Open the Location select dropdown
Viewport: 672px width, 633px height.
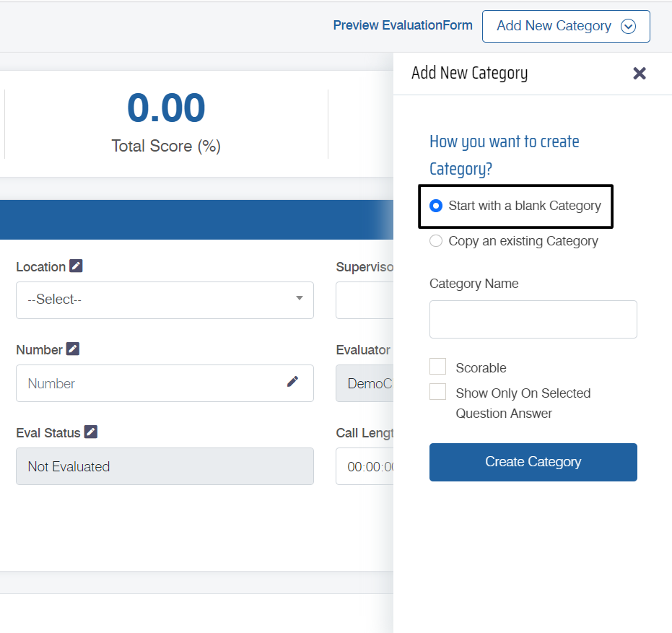(x=165, y=300)
